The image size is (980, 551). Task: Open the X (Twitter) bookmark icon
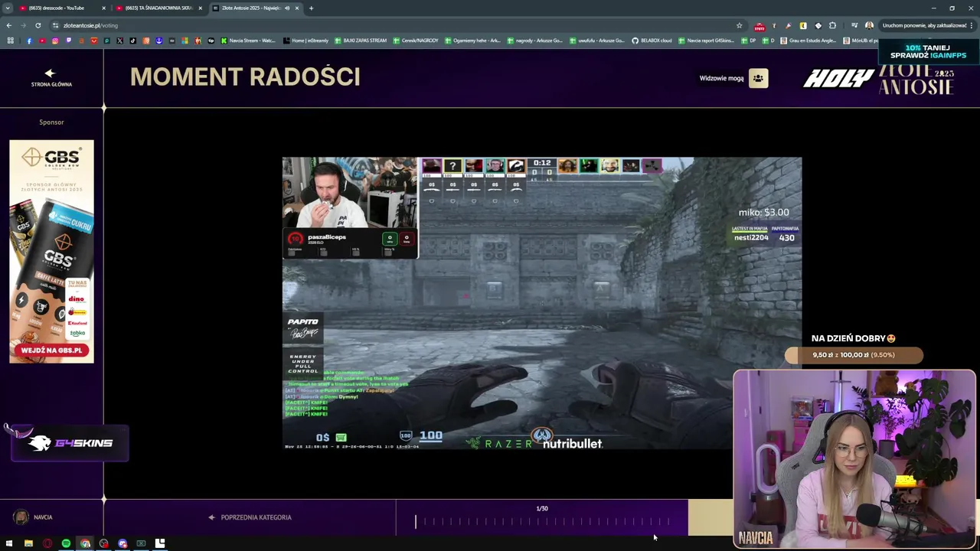click(x=119, y=41)
